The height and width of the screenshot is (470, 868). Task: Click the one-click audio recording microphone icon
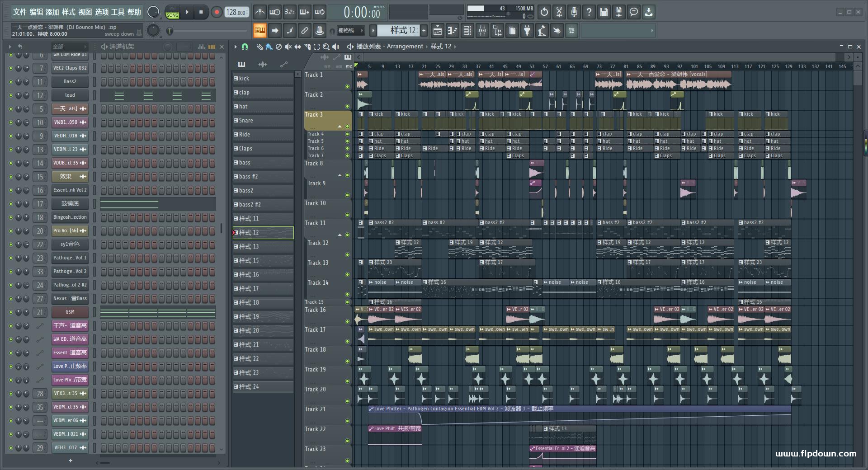coord(574,12)
